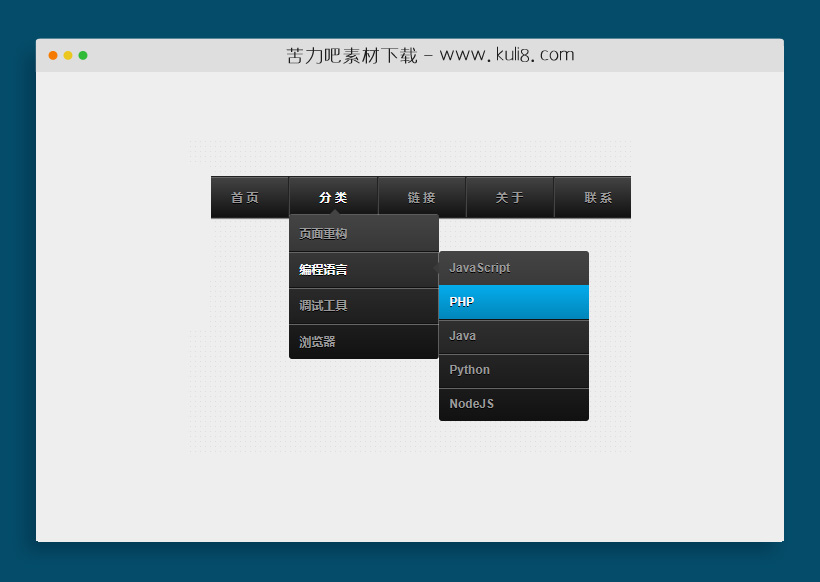The image size is (820, 582).
Task: Open the 联系 menu item
Action: click(592, 197)
